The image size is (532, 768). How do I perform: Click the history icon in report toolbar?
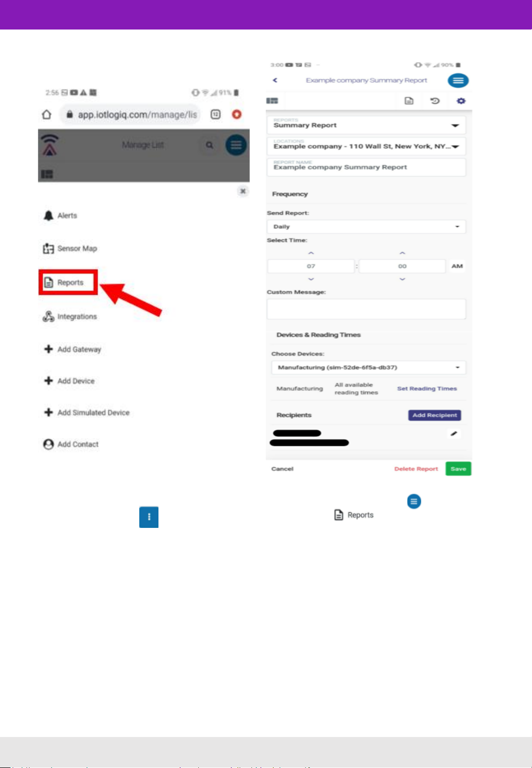tap(435, 101)
